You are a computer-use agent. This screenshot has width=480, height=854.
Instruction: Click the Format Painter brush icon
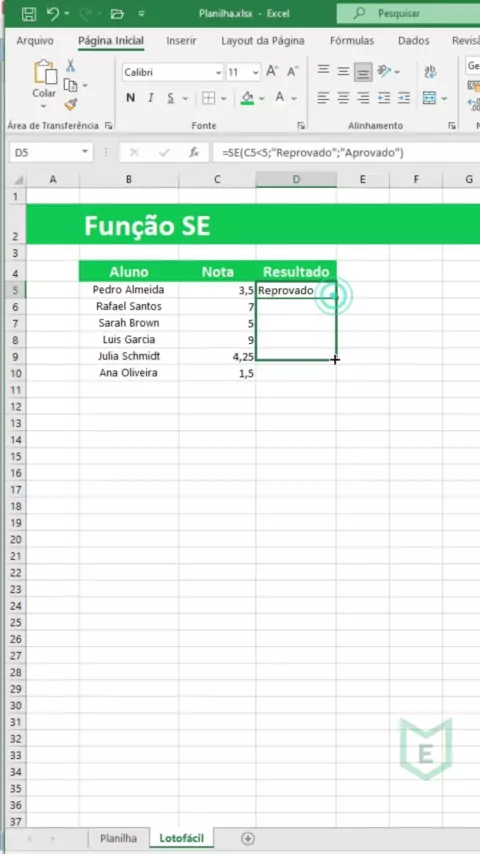click(x=70, y=105)
